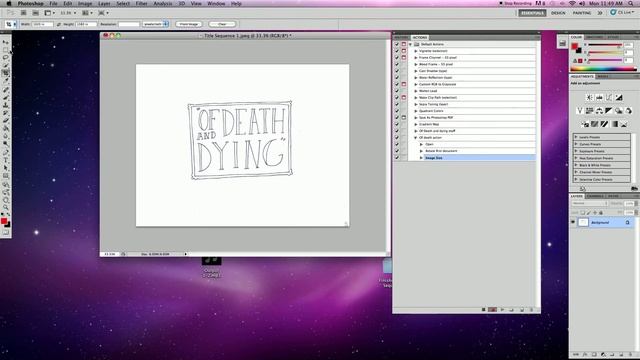This screenshot has width=640, height=360.
Task: Select the Crop tool in the toolbox
Action: [5, 73]
